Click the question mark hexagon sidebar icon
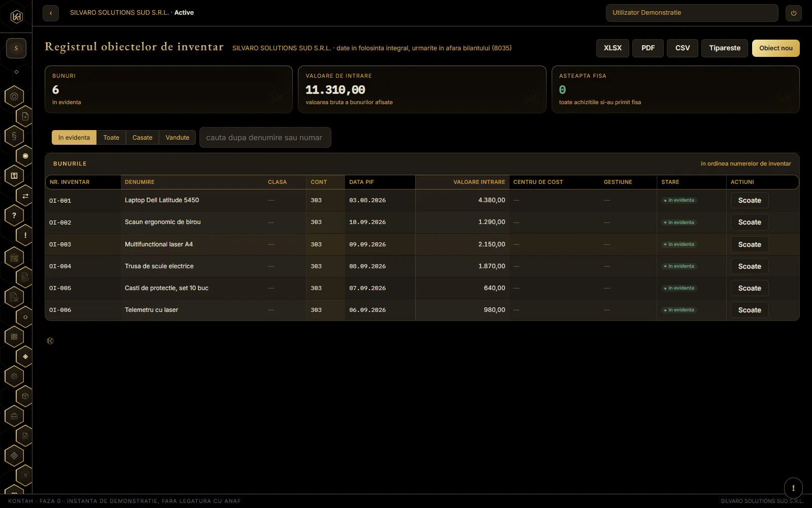Image resolution: width=812 pixels, height=508 pixels. click(x=14, y=215)
